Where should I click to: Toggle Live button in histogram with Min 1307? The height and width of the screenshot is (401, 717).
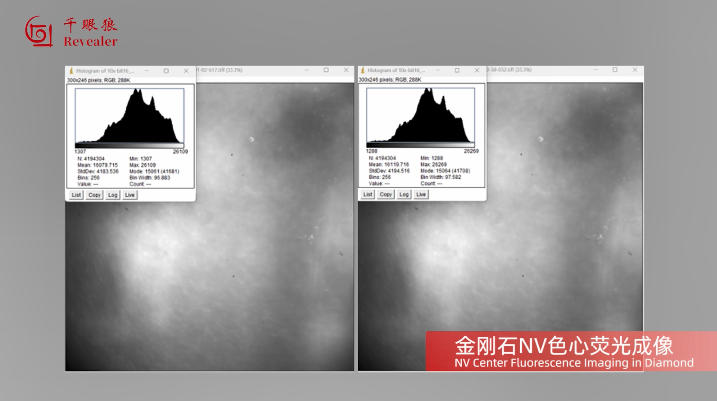130,195
